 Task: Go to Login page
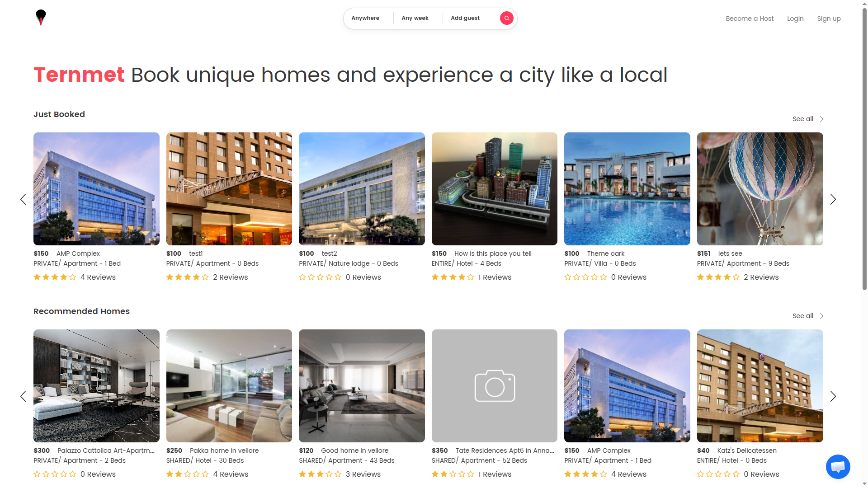click(x=795, y=19)
